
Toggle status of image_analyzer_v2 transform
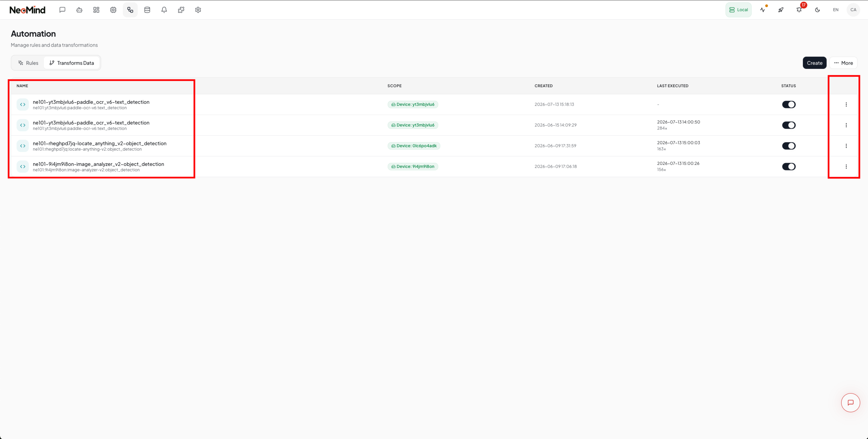[789, 167]
